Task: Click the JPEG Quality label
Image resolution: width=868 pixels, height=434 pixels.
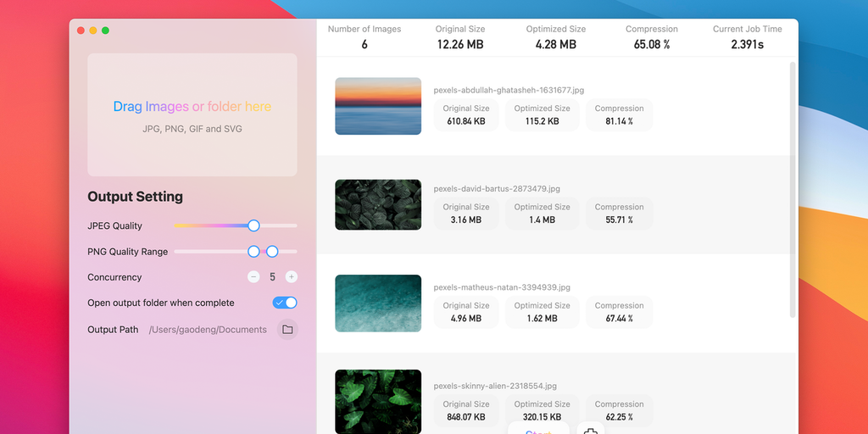Action: 114,225
